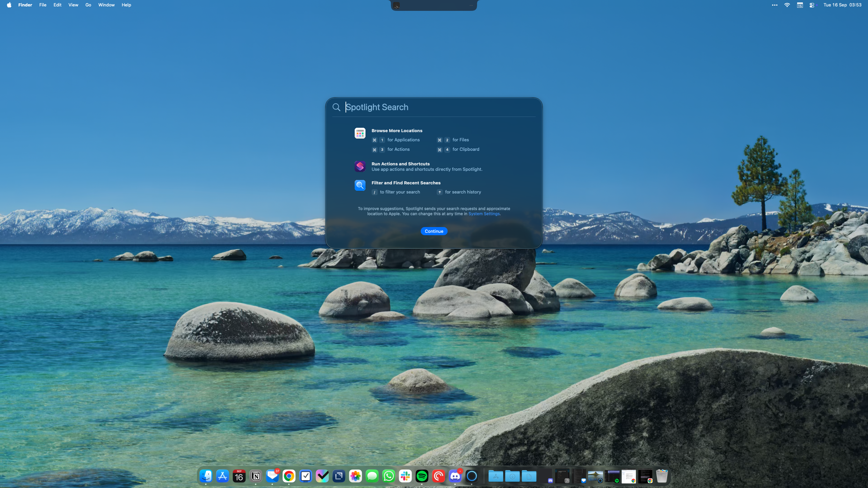Open Slack from the Dock
The image size is (868, 488).
[405, 476]
